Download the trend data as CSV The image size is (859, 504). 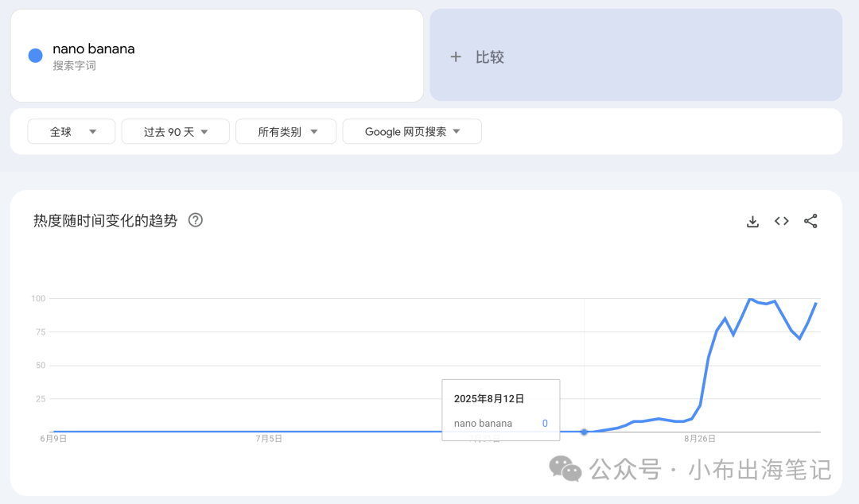[x=752, y=222]
